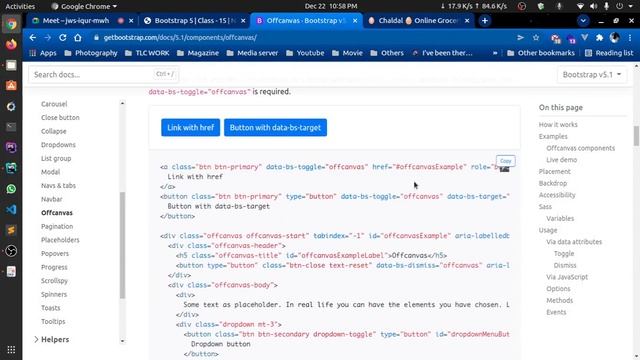
Task: Jump to How it works section
Action: point(558,125)
